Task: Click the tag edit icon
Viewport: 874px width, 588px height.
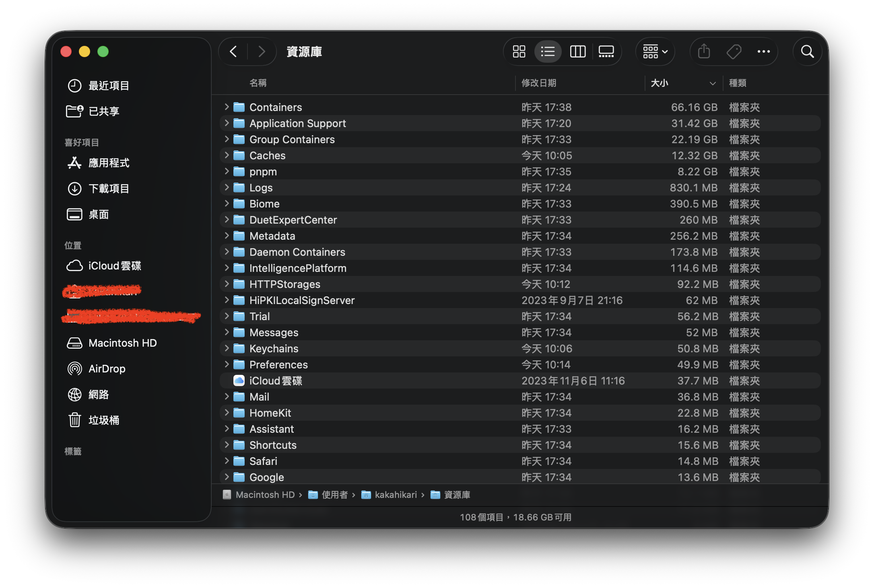Action: tap(734, 51)
